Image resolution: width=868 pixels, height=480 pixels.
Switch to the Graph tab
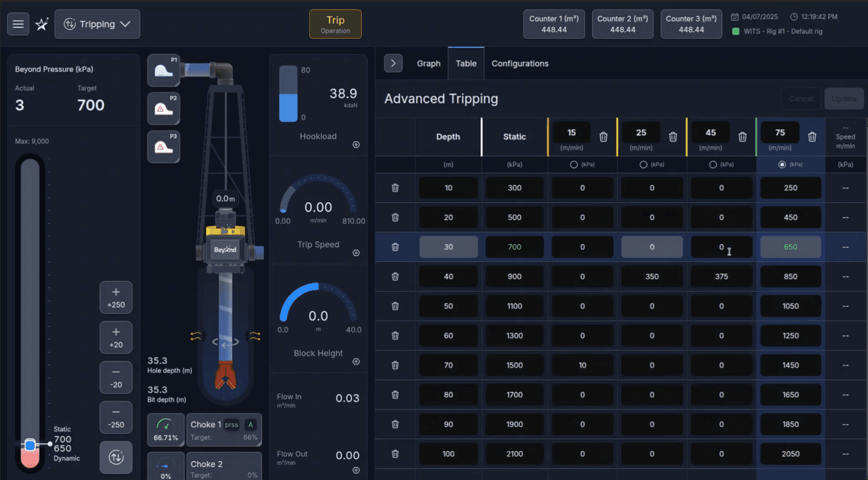[x=428, y=63]
